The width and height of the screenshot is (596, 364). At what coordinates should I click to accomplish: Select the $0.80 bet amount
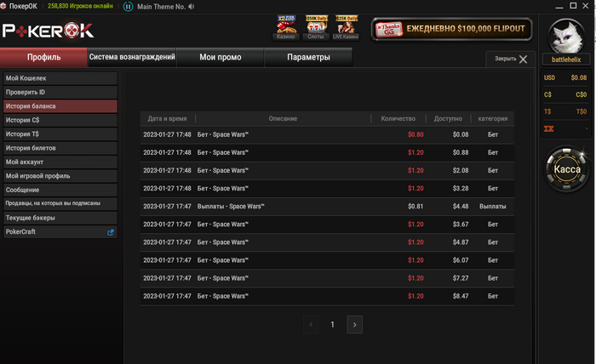(415, 134)
